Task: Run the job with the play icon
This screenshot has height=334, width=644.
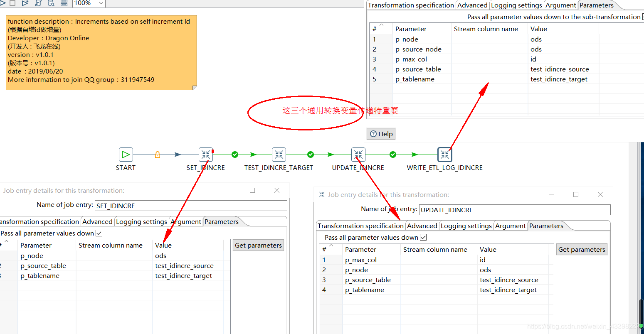Action: (x=2, y=3)
